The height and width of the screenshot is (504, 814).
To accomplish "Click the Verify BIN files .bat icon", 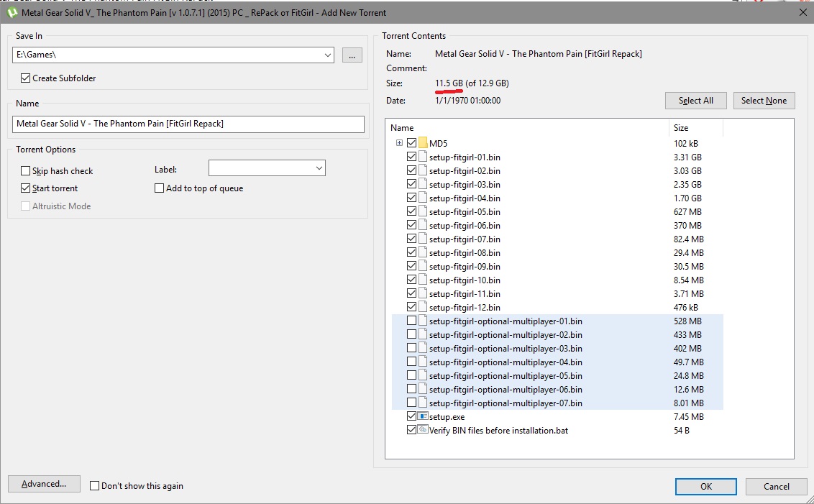I will pos(423,430).
